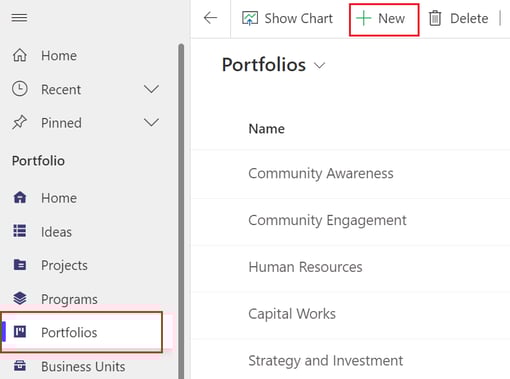Click the sidebar vertical scrollbar

pos(181,211)
